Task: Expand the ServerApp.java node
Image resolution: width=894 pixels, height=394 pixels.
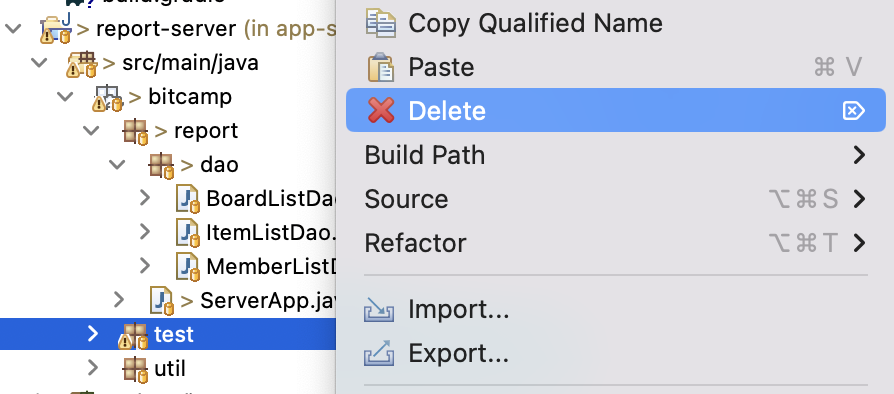Action: coord(119,300)
